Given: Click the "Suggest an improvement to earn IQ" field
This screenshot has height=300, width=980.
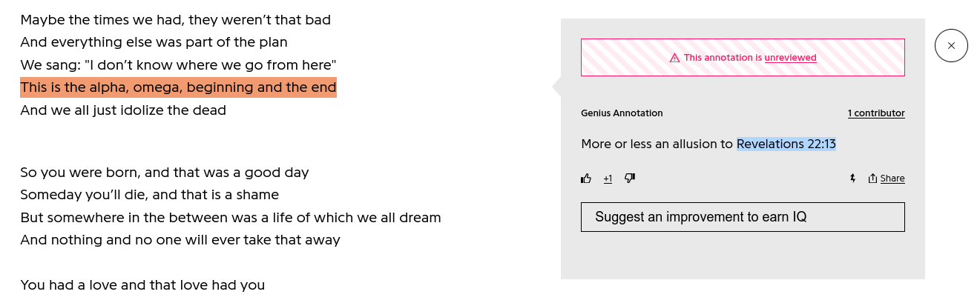Looking at the screenshot, I should point(742,217).
